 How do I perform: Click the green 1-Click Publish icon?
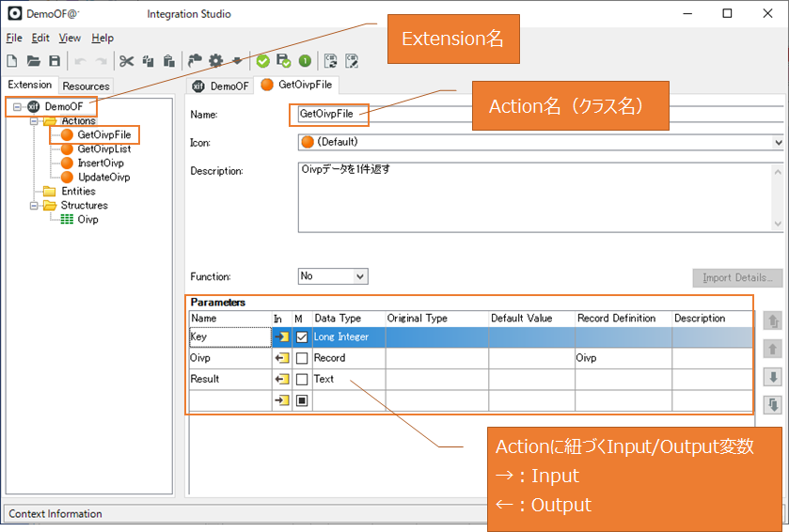coord(305,61)
